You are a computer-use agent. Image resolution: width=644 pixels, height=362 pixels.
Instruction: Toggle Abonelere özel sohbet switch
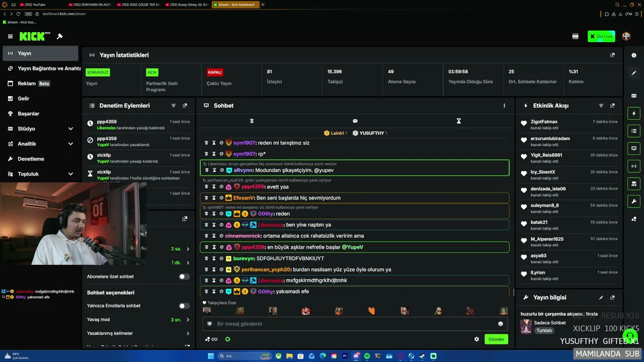pyautogui.click(x=184, y=277)
